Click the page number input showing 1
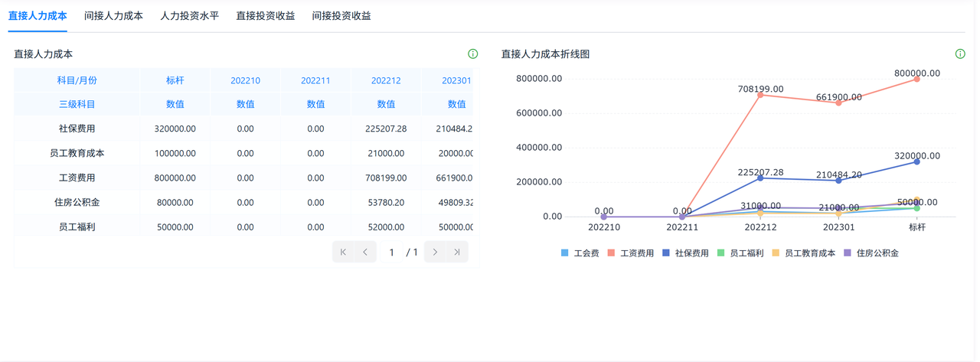Image resolution: width=980 pixels, height=362 pixels. [391, 252]
